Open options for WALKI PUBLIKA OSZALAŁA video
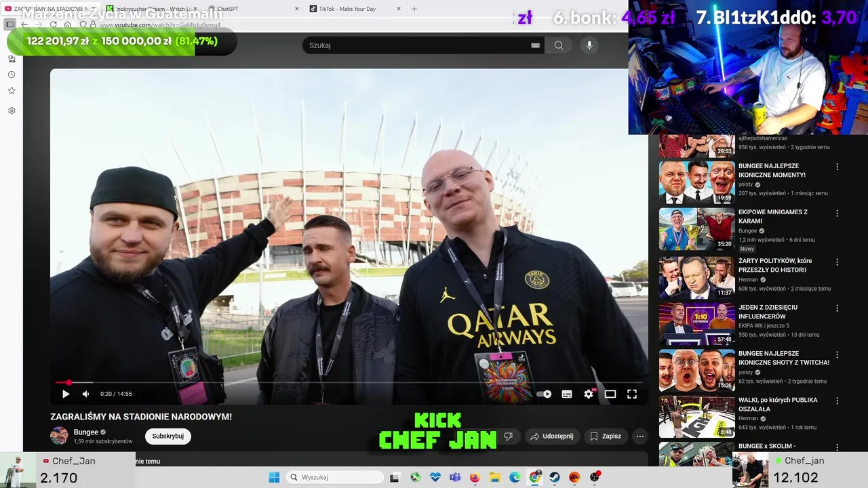 837,401
